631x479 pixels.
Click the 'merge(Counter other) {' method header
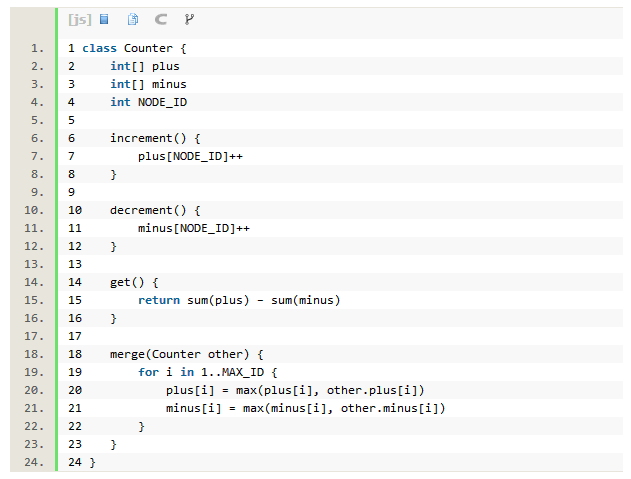click(186, 354)
